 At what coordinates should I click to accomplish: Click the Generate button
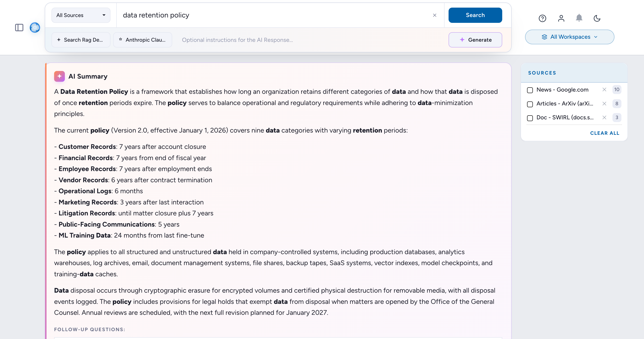click(475, 40)
